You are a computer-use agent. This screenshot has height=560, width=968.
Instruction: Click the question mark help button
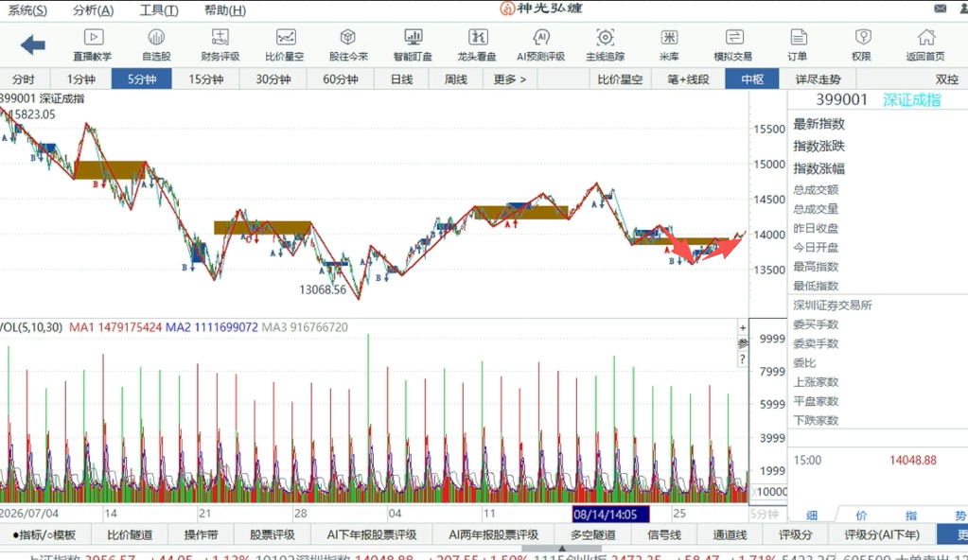pyautogui.click(x=743, y=359)
